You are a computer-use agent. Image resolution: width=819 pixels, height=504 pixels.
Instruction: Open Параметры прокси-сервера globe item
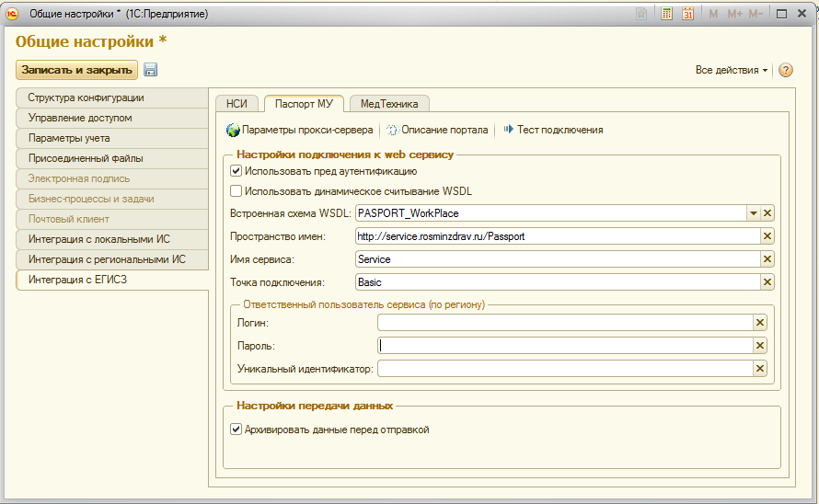299,130
